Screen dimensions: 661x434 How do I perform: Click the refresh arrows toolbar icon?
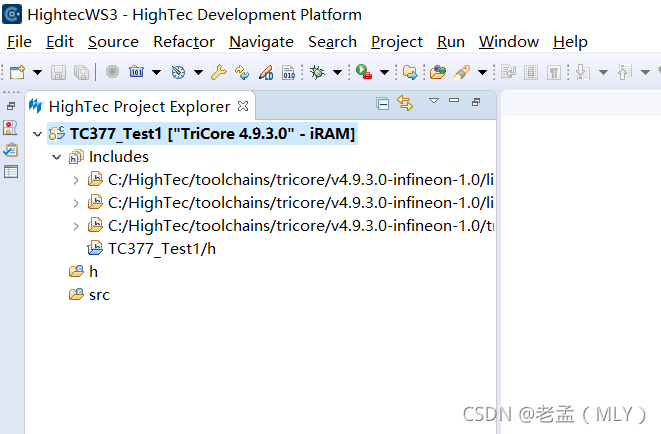pyautogui.click(x=242, y=72)
